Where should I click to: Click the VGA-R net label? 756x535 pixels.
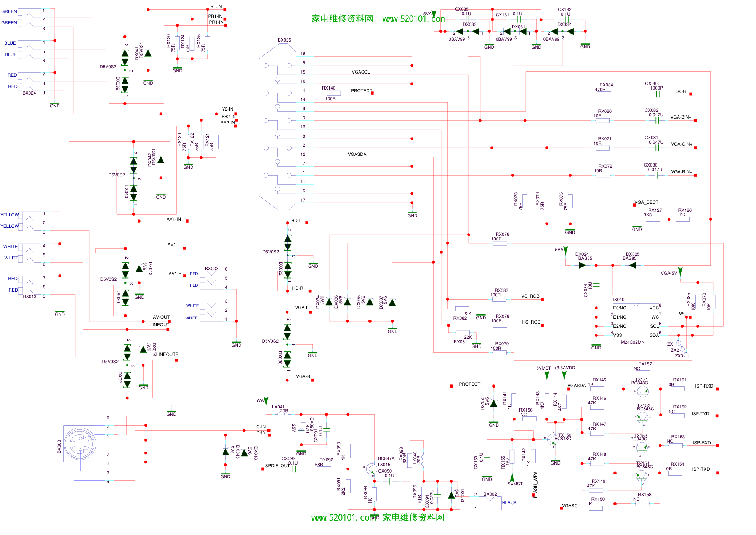pyautogui.click(x=303, y=376)
